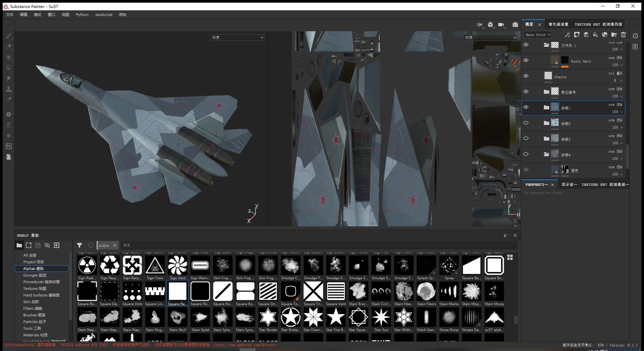This screenshot has height=351, width=644.
Task: Select the Material picker eyedropper tool
Action: click(9, 100)
